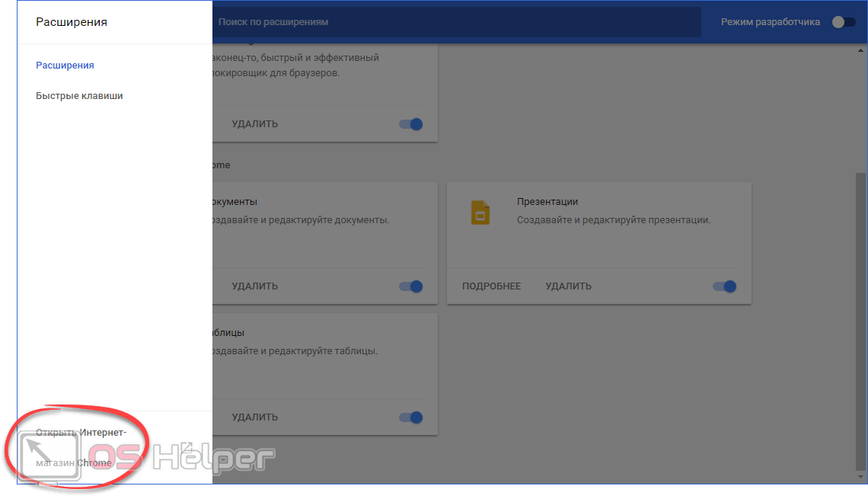Select Расширения in the side menu
Viewport: 868px width, 502px height.
pos(65,66)
